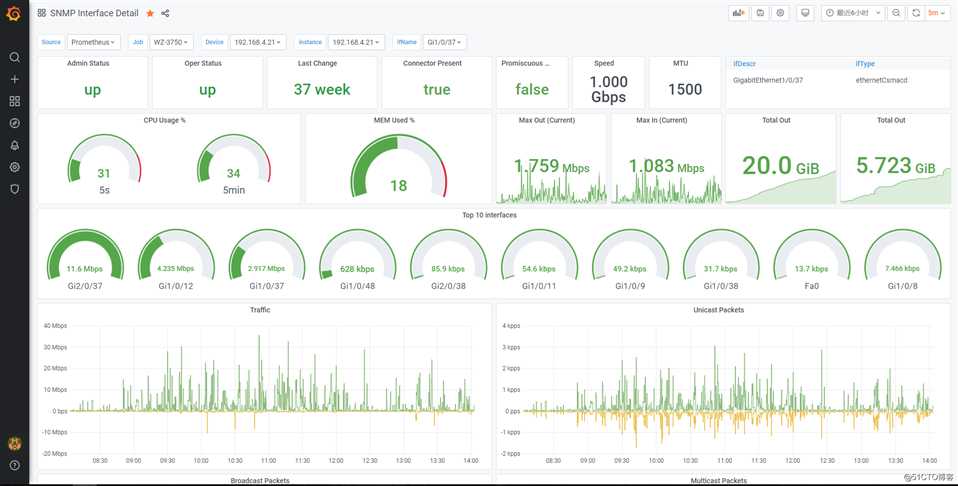958x486 pixels.
Task: Cycle view mode with the monitor icon
Action: [x=805, y=13]
